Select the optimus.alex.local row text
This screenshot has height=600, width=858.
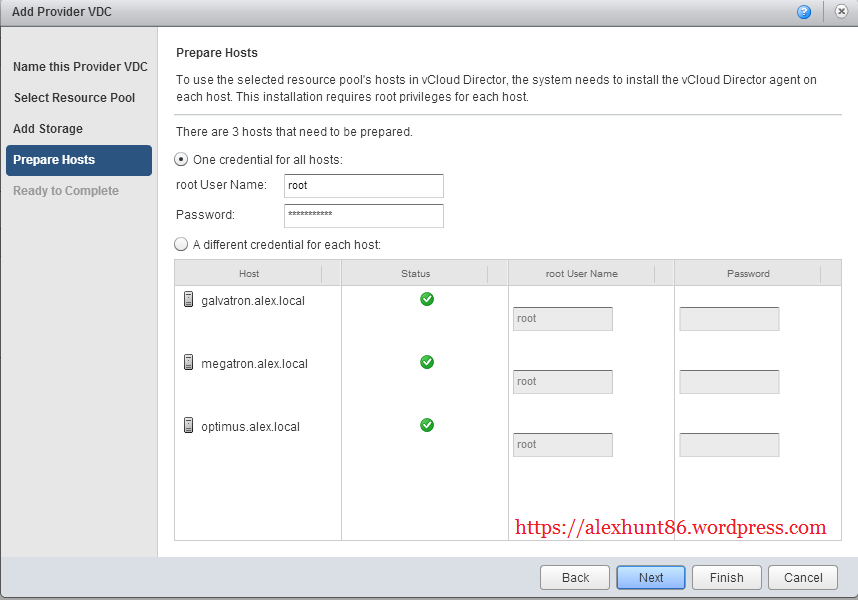pyautogui.click(x=251, y=427)
